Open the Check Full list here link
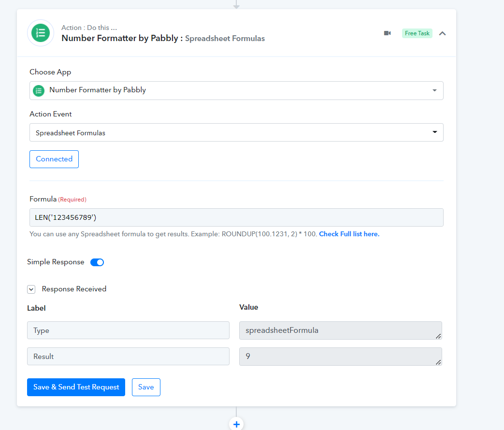504x430 pixels. pyautogui.click(x=349, y=234)
